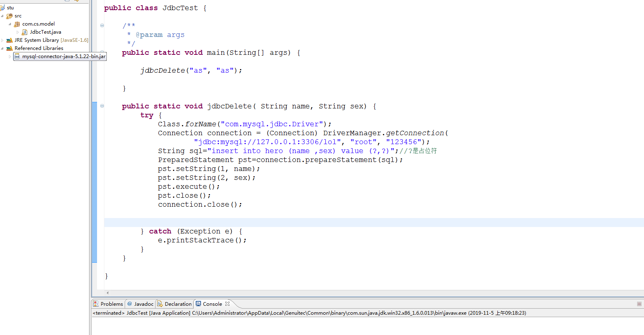Collapse the Referenced Libraries node
The width and height of the screenshot is (644, 335).
pos(2,48)
